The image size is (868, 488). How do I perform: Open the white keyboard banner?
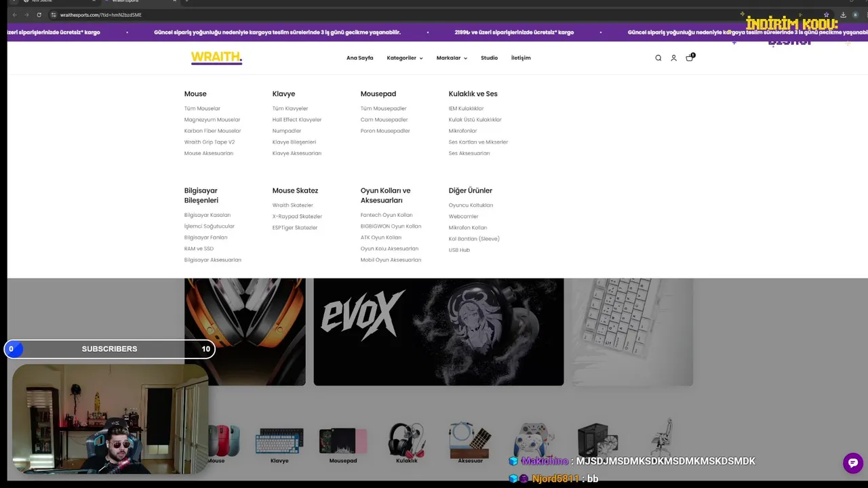click(633, 332)
